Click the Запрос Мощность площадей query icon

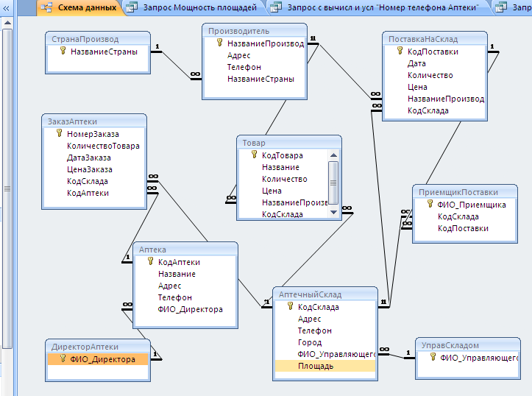coord(132,7)
